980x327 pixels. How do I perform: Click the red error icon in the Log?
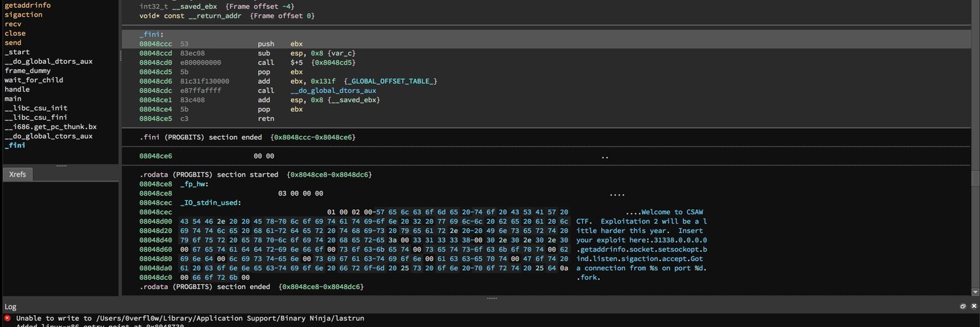pos(8,318)
